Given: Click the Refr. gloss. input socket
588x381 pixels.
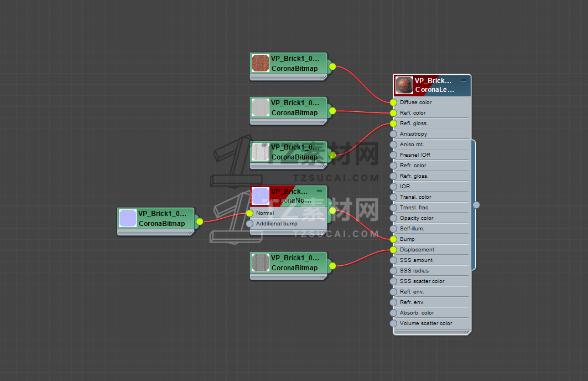Looking at the screenshot, I should coord(393,176).
